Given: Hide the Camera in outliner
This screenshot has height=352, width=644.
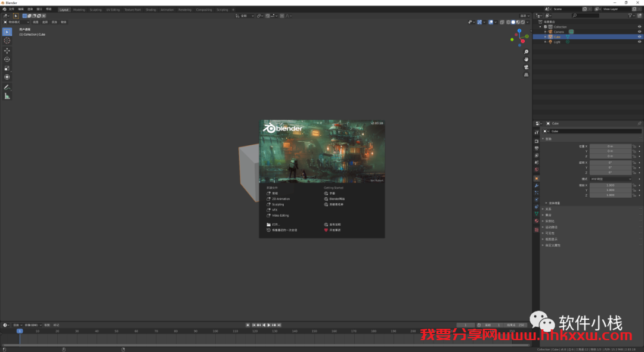Looking at the screenshot, I should pyautogui.click(x=639, y=32).
